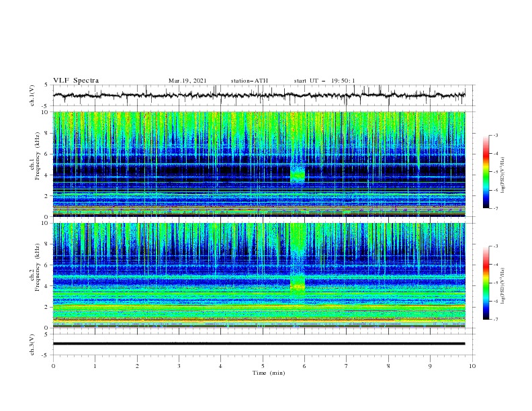Image resolution: width=532 pixels, height=411 pixels.
Task: Click the time axis tick label "8"
Action: tap(388, 366)
